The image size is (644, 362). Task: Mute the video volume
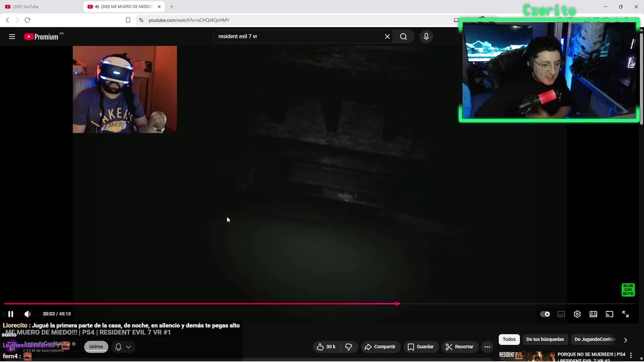coord(28,314)
